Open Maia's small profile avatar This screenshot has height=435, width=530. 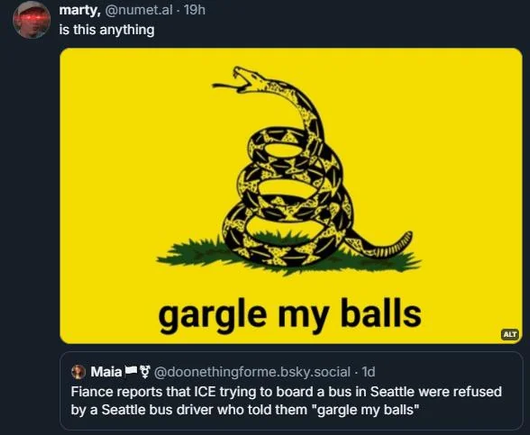tap(79, 372)
